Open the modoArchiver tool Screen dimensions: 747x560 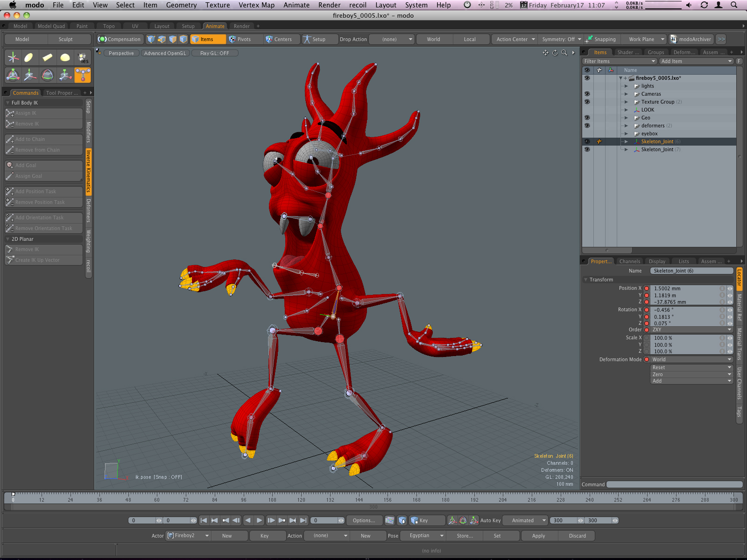pos(691,39)
